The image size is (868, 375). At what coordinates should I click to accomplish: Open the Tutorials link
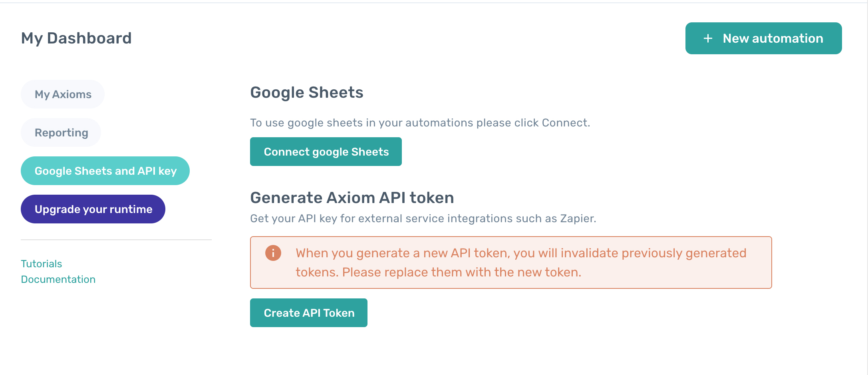coord(42,264)
